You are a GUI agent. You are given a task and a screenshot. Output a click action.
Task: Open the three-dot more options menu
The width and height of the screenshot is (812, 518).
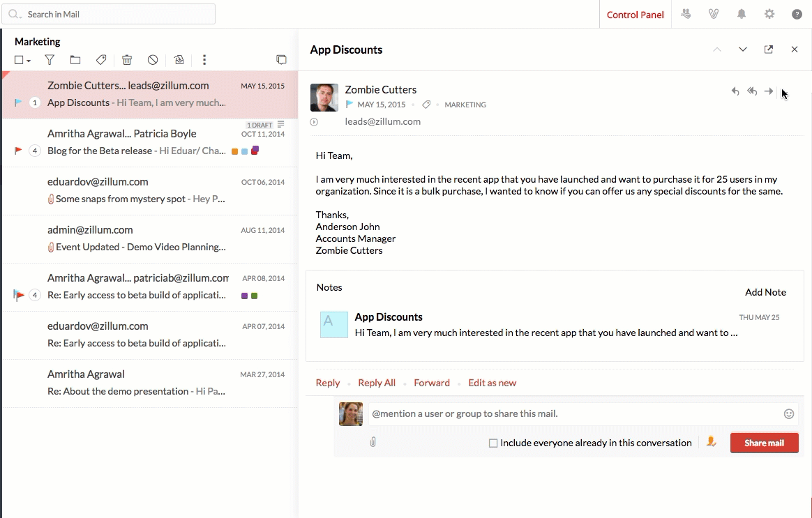click(204, 60)
